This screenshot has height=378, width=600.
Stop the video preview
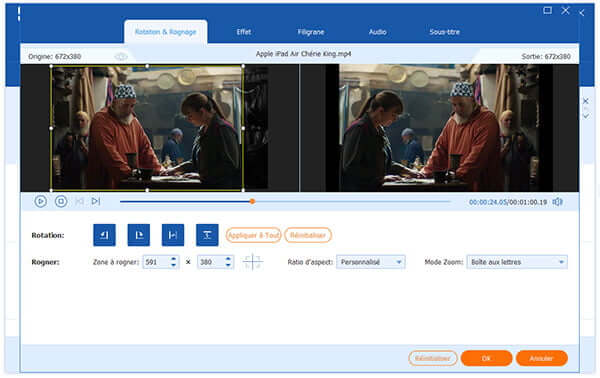[x=61, y=201]
